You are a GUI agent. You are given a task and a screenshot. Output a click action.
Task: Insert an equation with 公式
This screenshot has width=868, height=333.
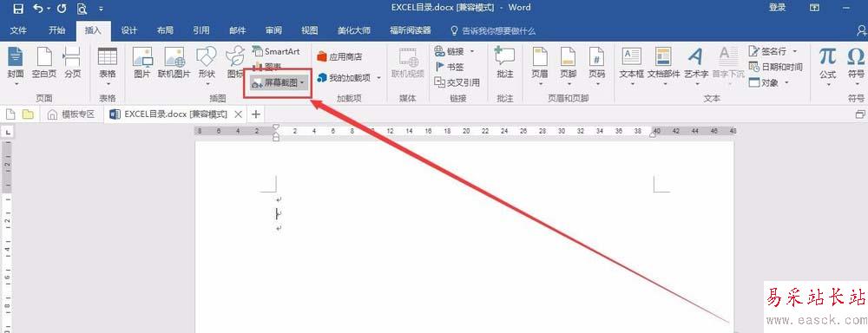click(x=827, y=66)
